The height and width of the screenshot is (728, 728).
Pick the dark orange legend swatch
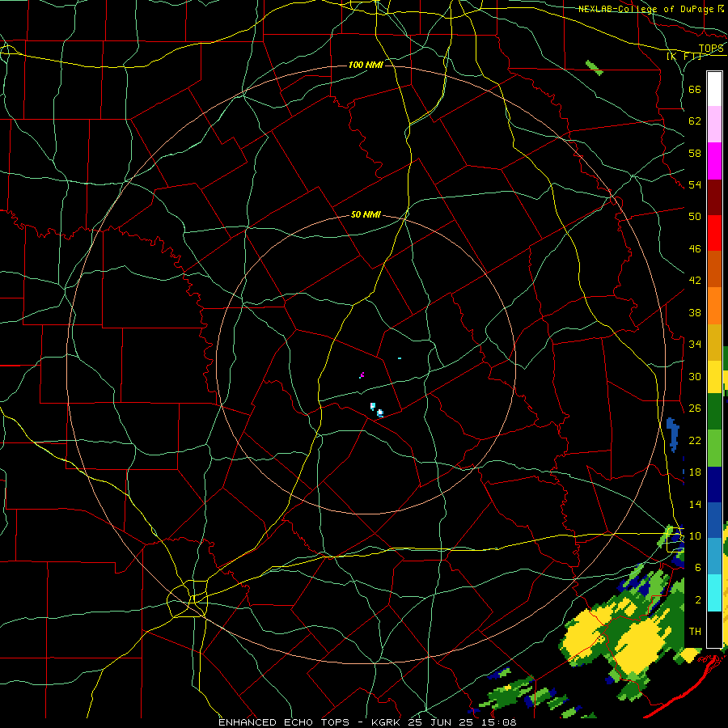[714, 269]
